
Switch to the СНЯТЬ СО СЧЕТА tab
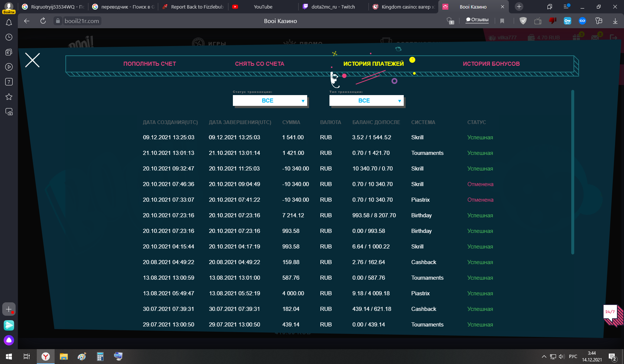[x=260, y=64]
